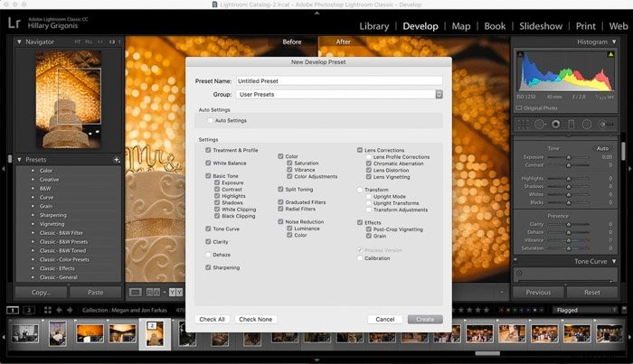
Task: Enable Lens Profile Corrections checkbox
Action: 369,157
